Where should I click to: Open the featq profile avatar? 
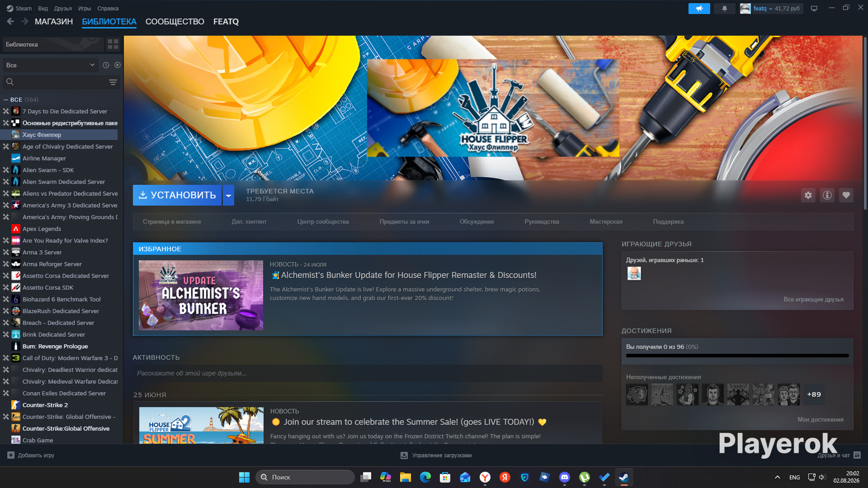pos(745,8)
